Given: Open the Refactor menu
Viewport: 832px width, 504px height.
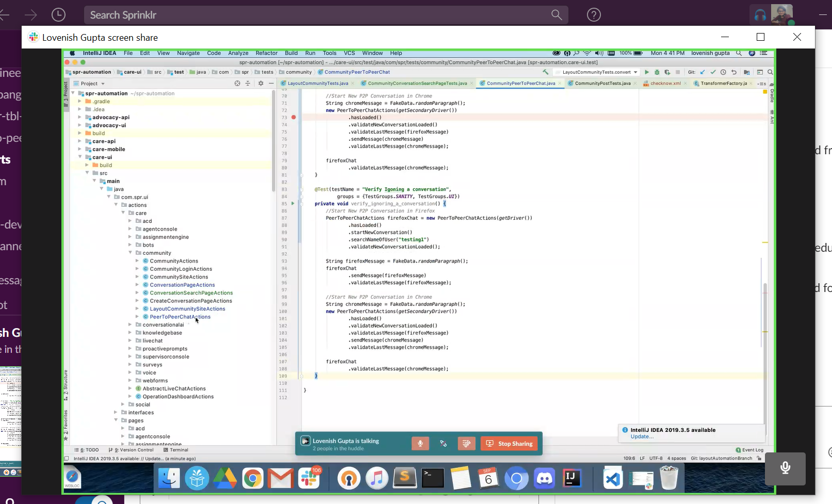Looking at the screenshot, I should (266, 53).
